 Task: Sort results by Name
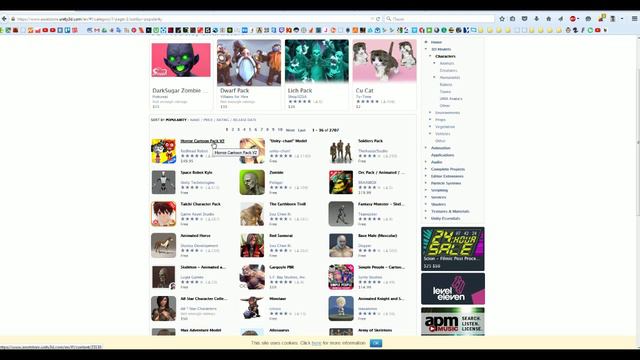195,120
